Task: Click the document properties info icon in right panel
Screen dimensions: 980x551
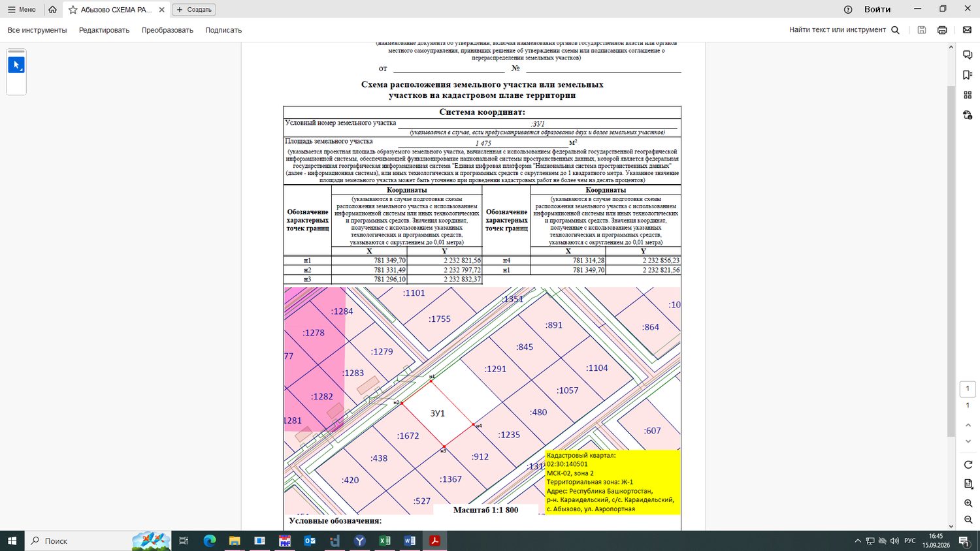Action: (x=968, y=115)
